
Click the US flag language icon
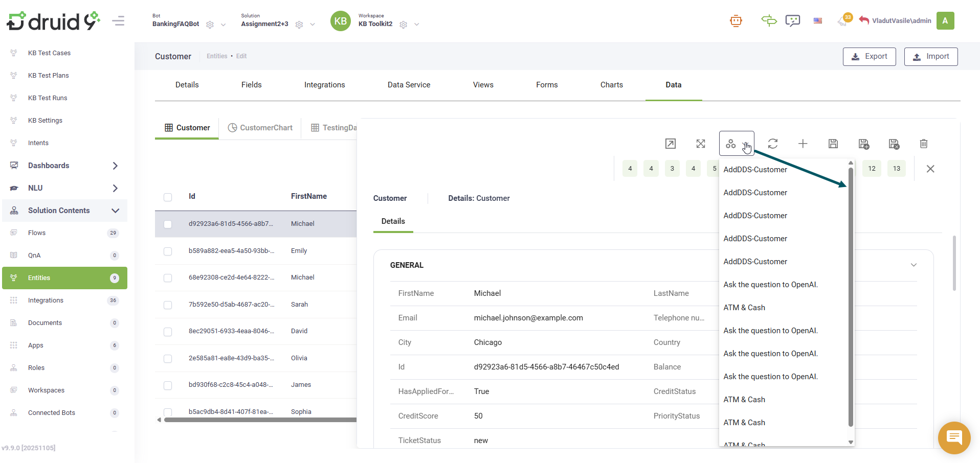[x=817, y=21]
